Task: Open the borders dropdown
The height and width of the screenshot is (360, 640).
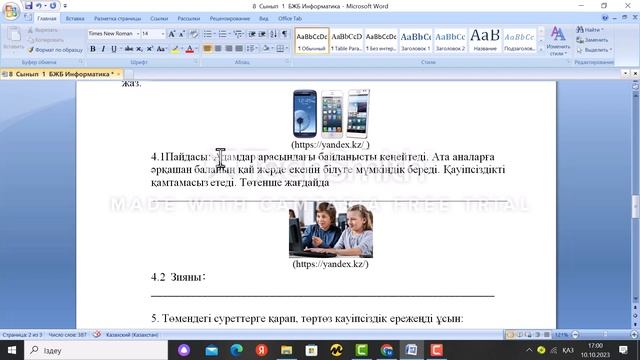Action: click(281, 49)
